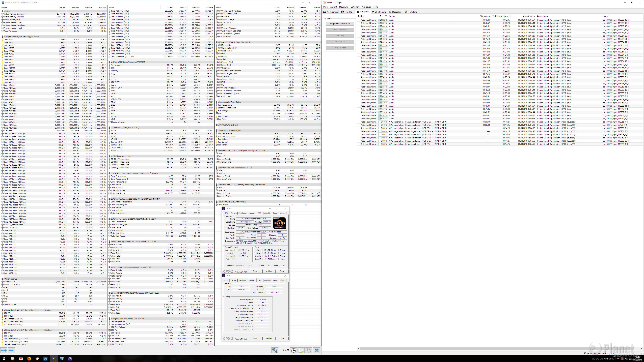Open Caches tab in upper CPU-Z window
Screen dimensions: 644x362
[x=233, y=213]
